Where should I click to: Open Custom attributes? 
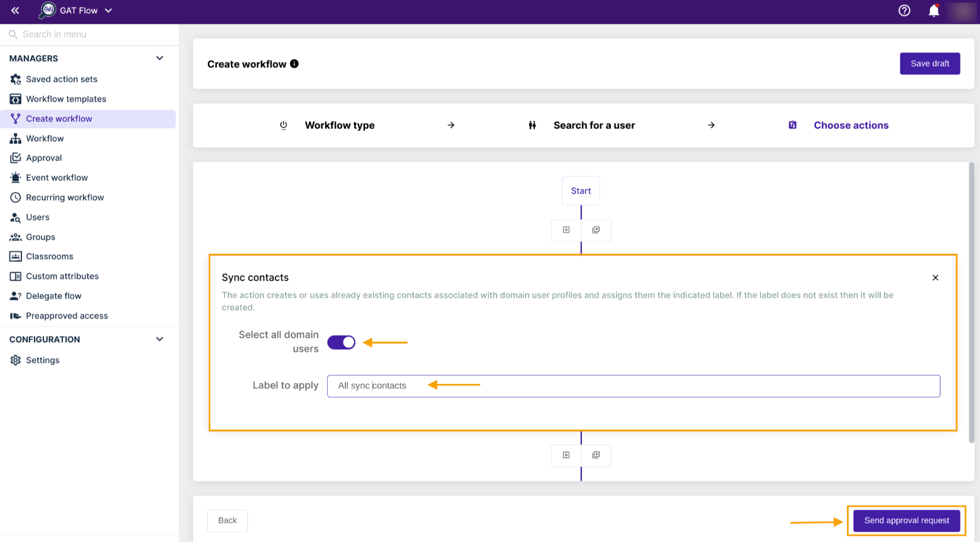pyautogui.click(x=62, y=276)
